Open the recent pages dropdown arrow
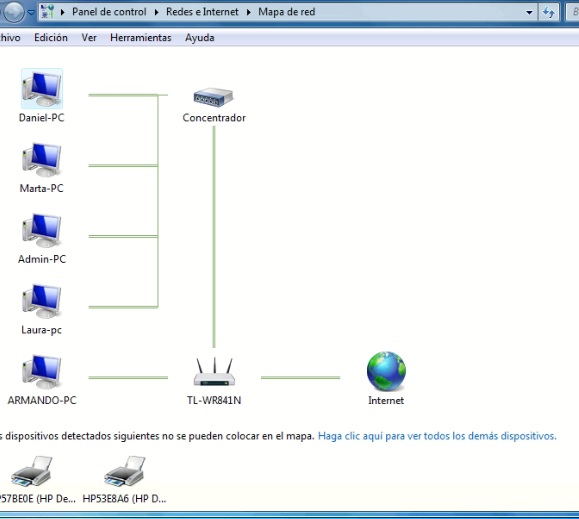Viewport: 579px width, 519px height. coord(31,12)
